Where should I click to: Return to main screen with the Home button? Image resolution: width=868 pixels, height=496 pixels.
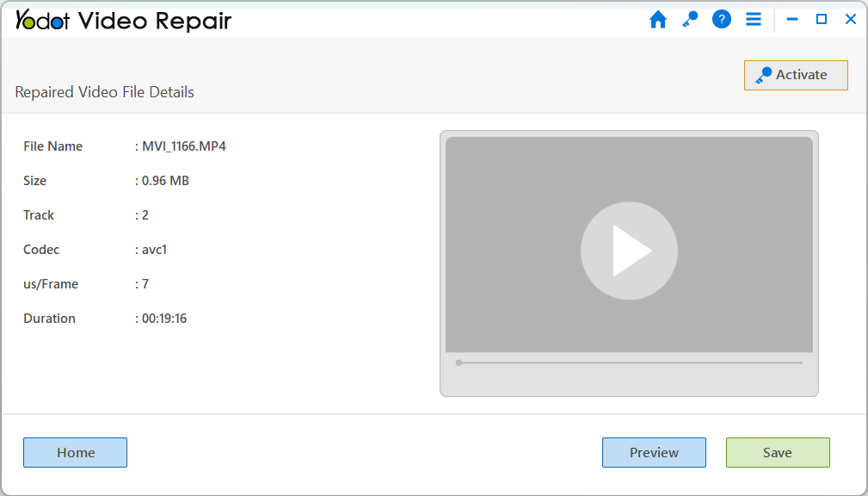click(75, 452)
